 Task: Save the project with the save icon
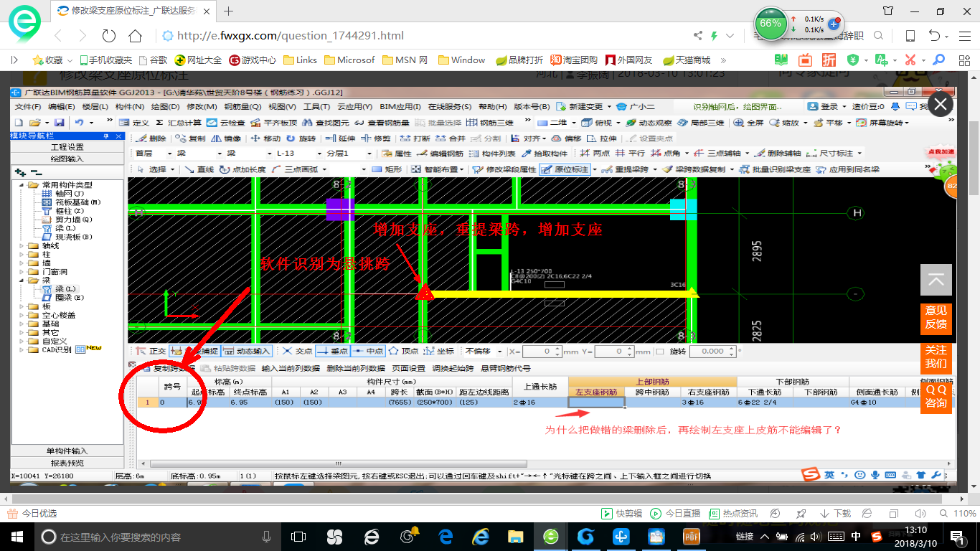pyautogui.click(x=60, y=123)
